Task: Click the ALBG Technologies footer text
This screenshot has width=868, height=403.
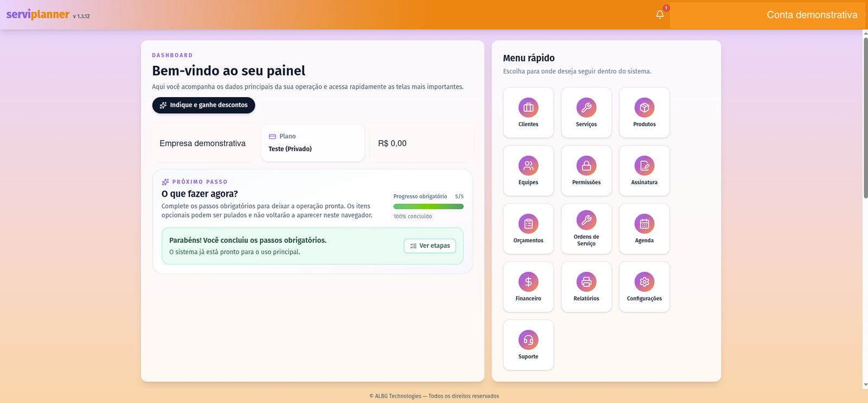Action: [x=434, y=396]
